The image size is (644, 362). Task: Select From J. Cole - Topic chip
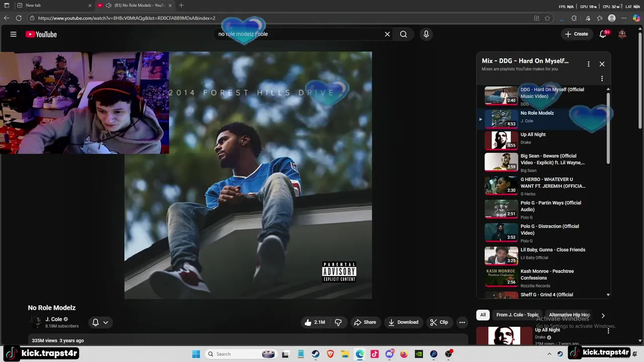(517, 315)
